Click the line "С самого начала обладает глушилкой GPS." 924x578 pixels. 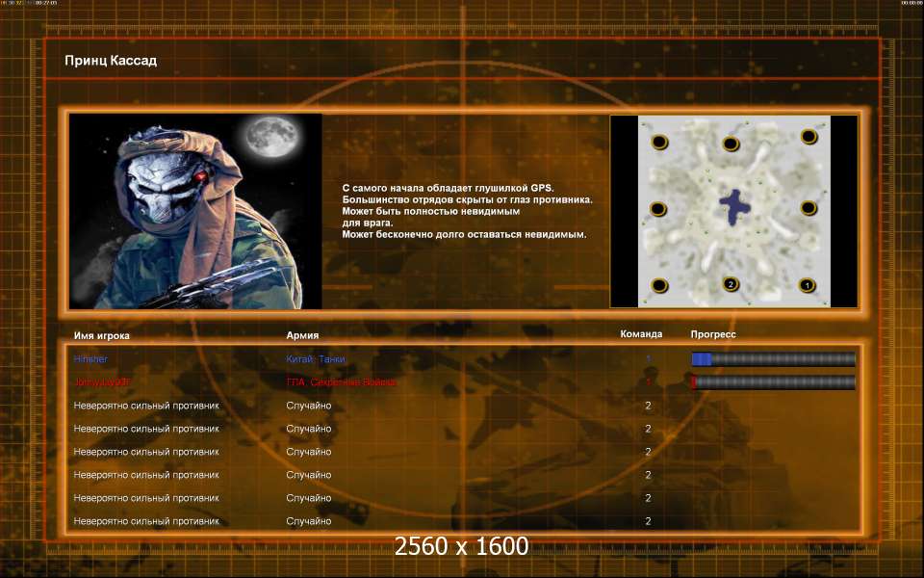coord(448,188)
